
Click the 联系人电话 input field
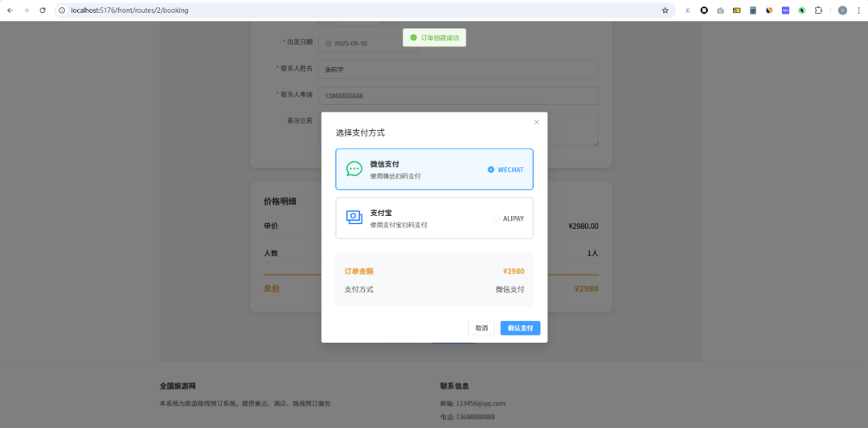[458, 96]
